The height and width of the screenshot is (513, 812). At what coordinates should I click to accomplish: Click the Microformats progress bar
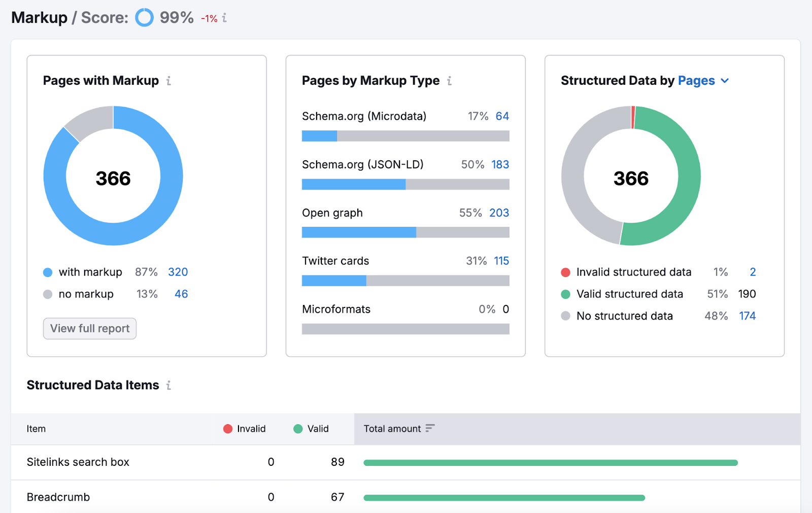coord(405,329)
